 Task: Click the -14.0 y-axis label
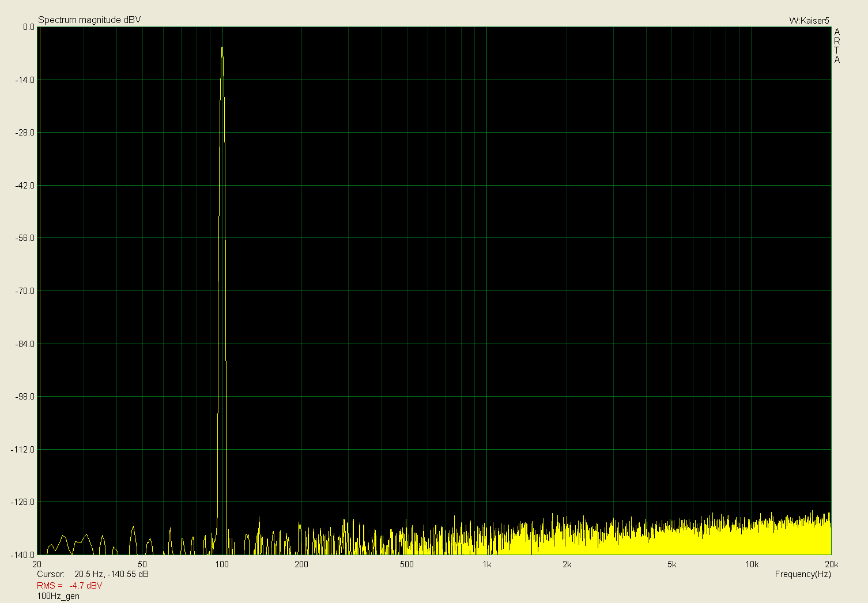pyautogui.click(x=25, y=80)
